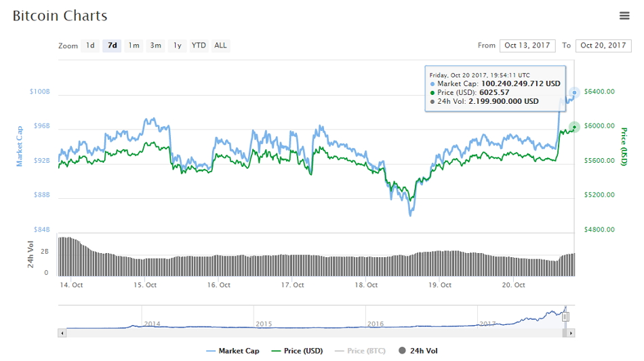This screenshot has width=644, height=361.
Task: Click the $92B axis label
Action: pyautogui.click(x=41, y=160)
